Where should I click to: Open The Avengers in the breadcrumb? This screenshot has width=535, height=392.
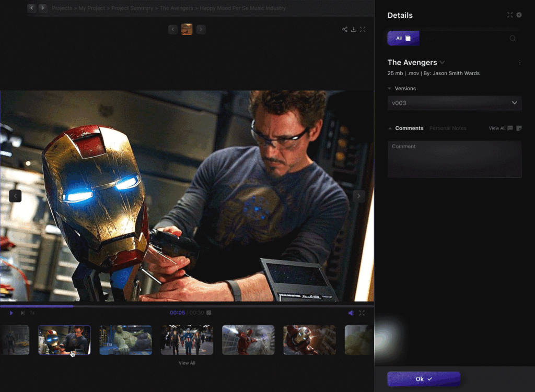[x=177, y=8]
